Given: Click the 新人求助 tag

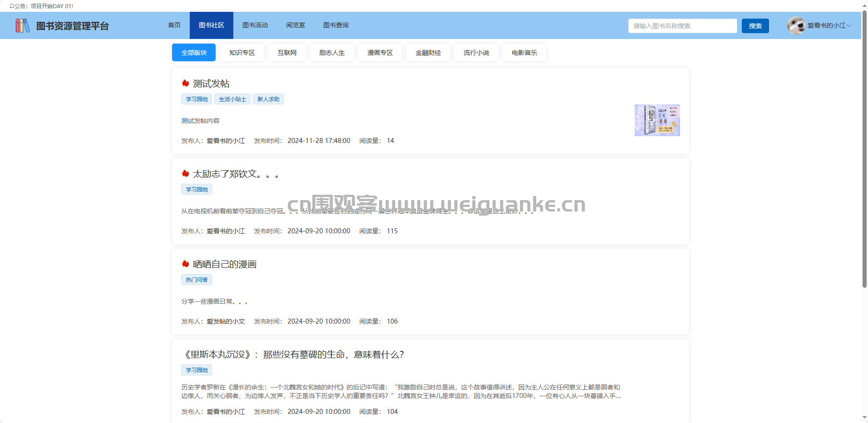Looking at the screenshot, I should tap(268, 99).
